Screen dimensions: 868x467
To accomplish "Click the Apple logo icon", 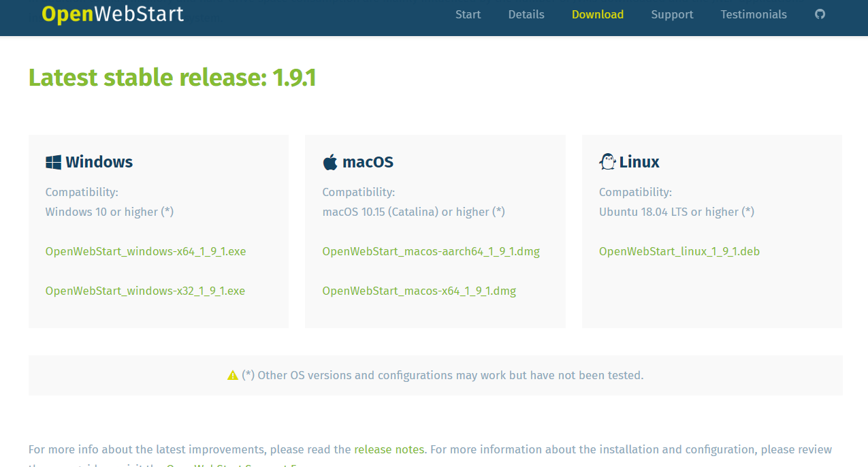I will point(330,162).
